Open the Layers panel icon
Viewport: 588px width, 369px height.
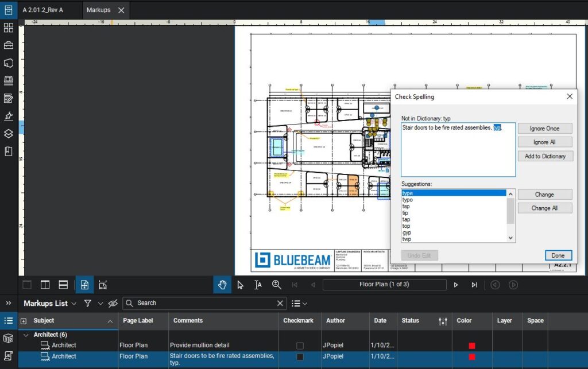pos(9,134)
